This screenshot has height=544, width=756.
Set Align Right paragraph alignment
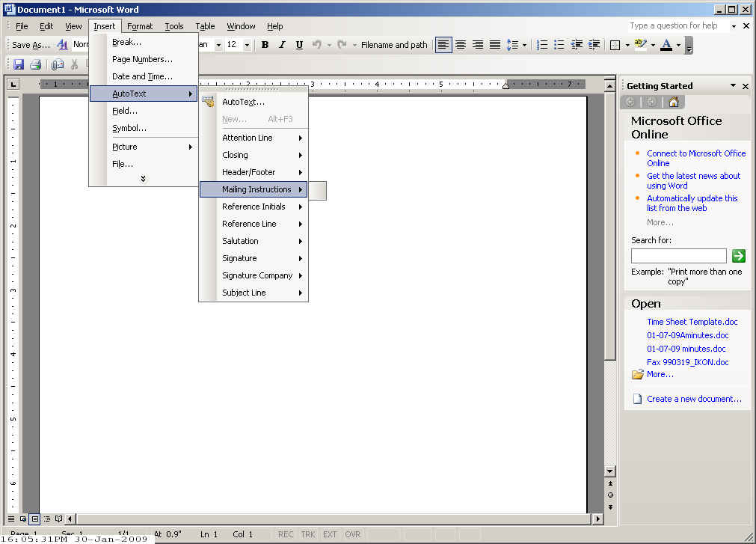coord(477,45)
